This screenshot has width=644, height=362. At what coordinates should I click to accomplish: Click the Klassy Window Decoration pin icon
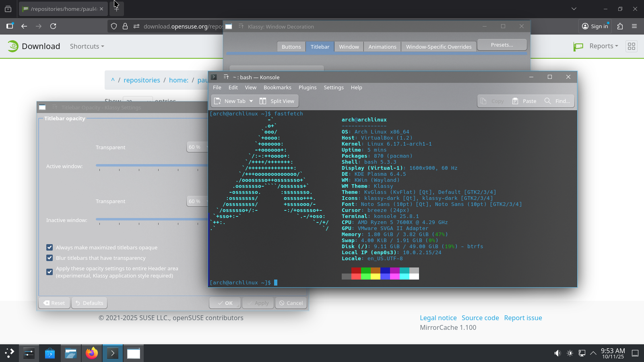tap(241, 27)
